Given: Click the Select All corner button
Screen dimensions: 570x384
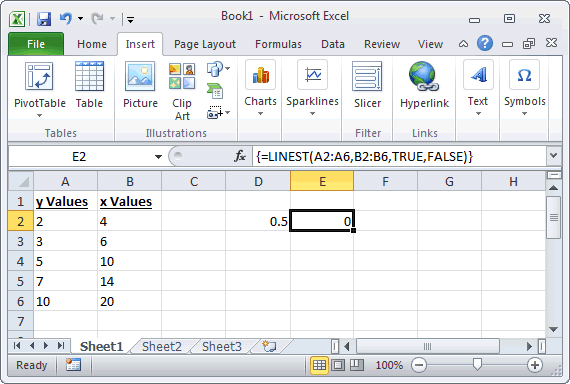Looking at the screenshot, I should [x=21, y=181].
